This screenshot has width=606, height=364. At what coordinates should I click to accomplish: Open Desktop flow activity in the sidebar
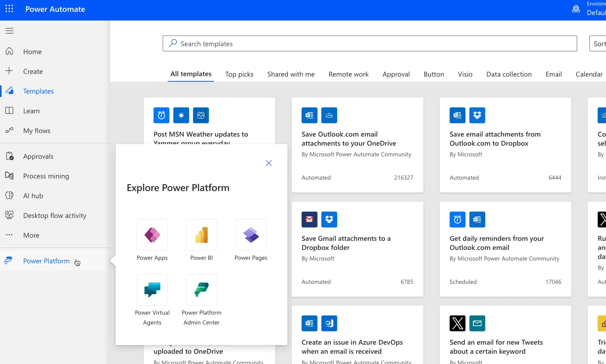click(55, 215)
